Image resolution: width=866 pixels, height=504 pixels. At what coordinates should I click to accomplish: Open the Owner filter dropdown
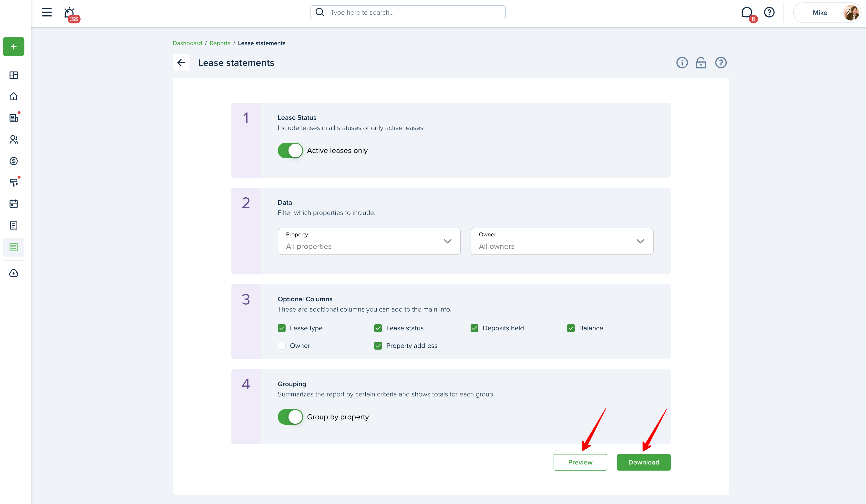[x=562, y=241]
